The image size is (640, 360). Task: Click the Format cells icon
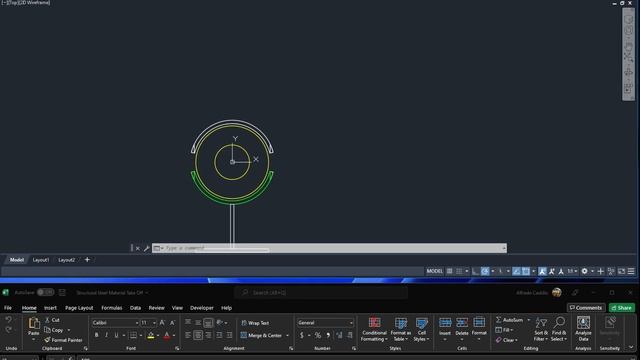[x=479, y=323]
